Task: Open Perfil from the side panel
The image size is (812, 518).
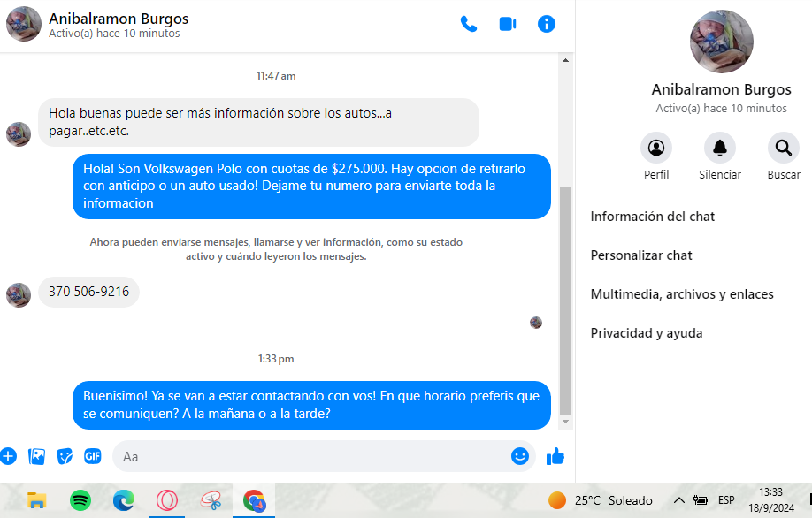Action: click(656, 156)
